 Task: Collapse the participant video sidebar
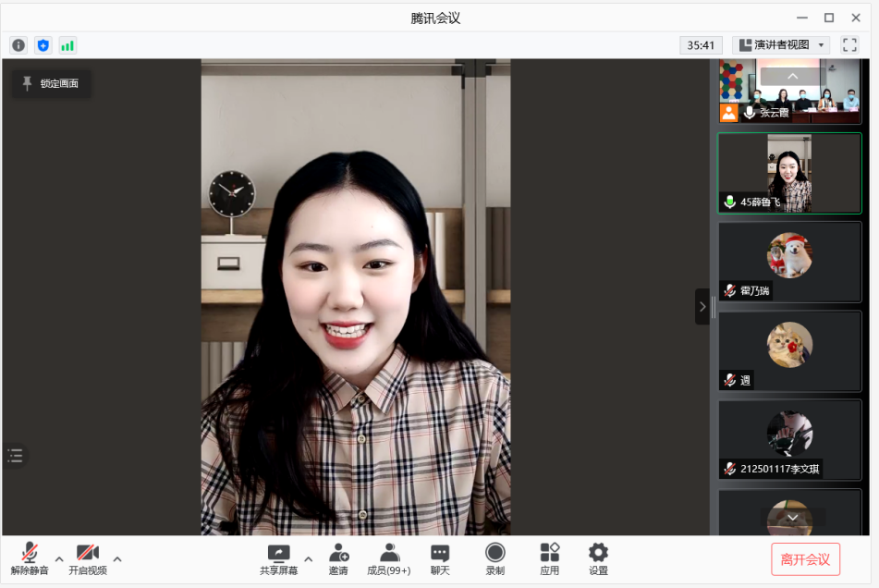pos(702,306)
